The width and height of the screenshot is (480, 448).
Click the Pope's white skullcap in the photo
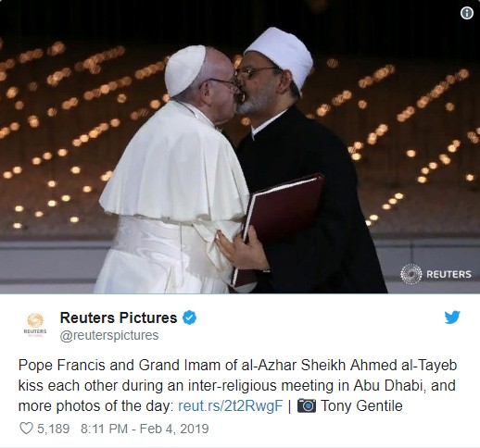pyautogui.click(x=185, y=70)
